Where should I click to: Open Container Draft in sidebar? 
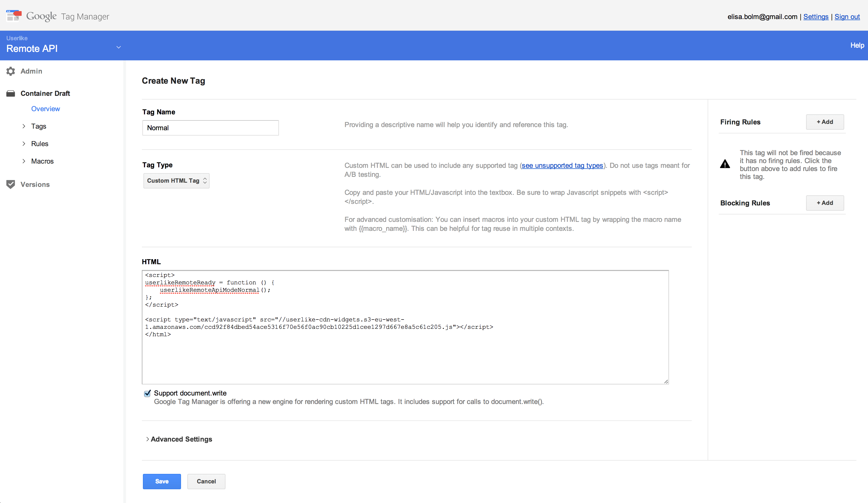pos(45,93)
